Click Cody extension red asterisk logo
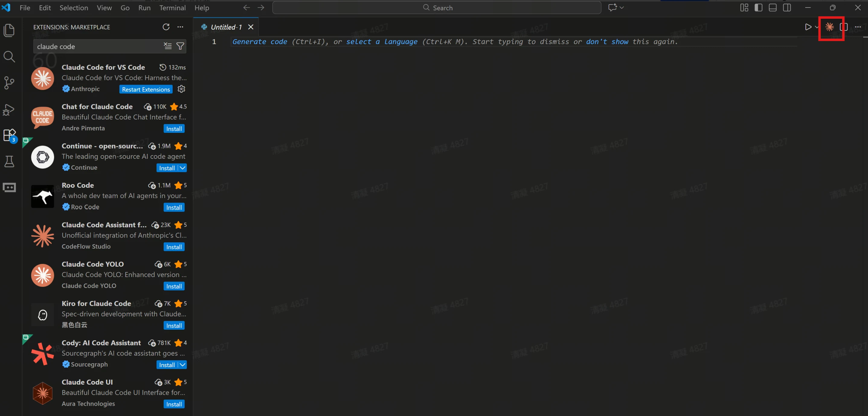 point(43,354)
